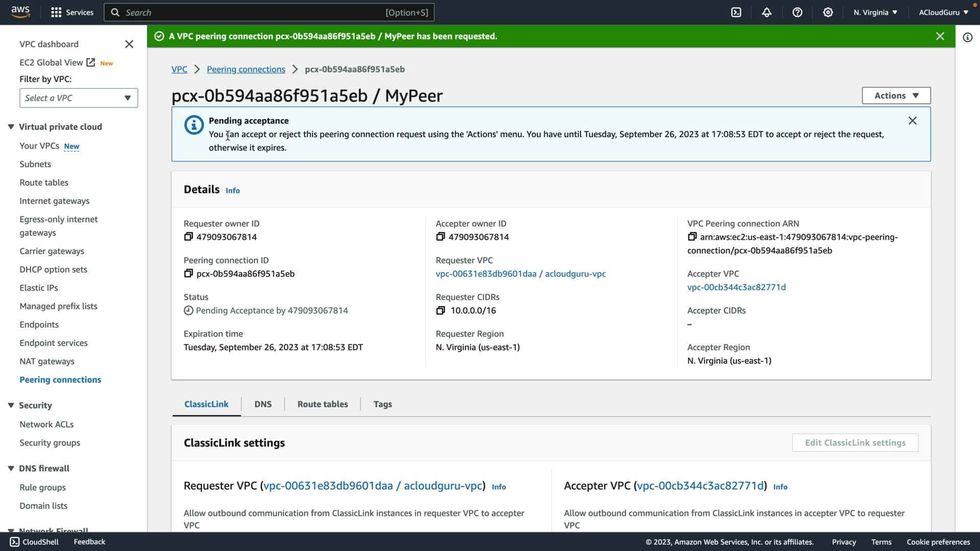The image size is (980, 551).
Task: Open the notifications bell
Action: point(767,12)
